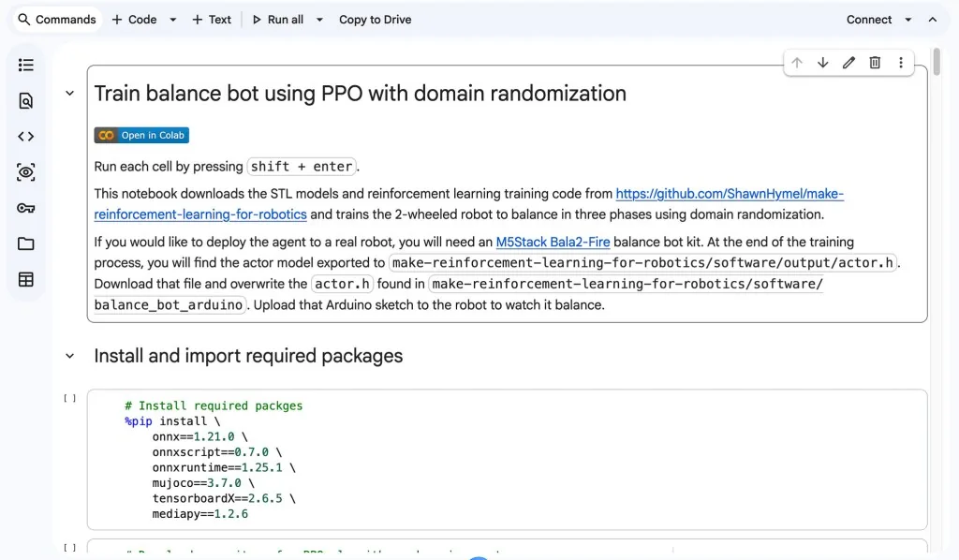This screenshot has width=959, height=560.
Task: Open the code snippets sidebar icon
Action: (x=25, y=137)
